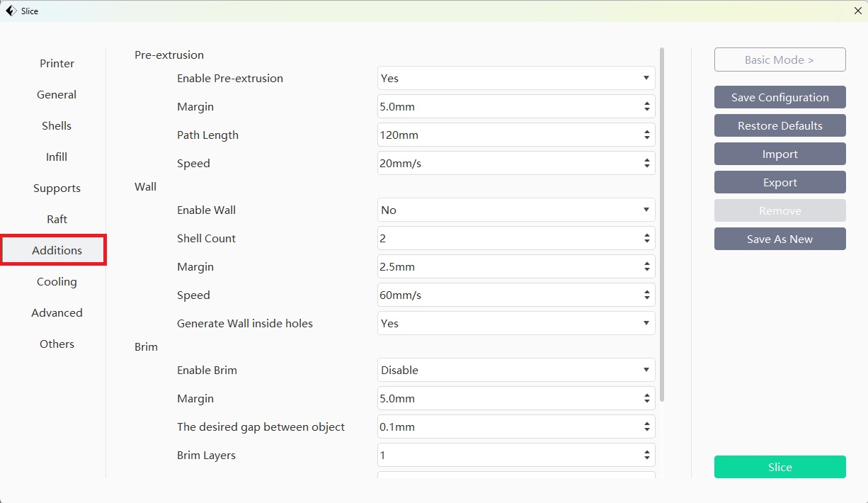Expand the Generate Wall inside holes dropdown
The height and width of the screenshot is (503, 868).
[515, 324]
